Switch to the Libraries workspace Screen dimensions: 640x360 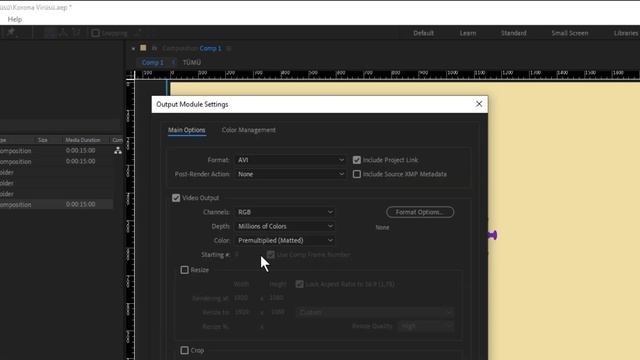click(x=626, y=33)
